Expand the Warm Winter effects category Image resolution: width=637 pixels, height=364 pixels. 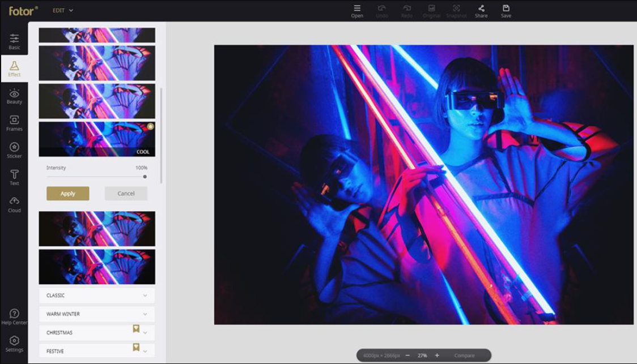point(97,314)
